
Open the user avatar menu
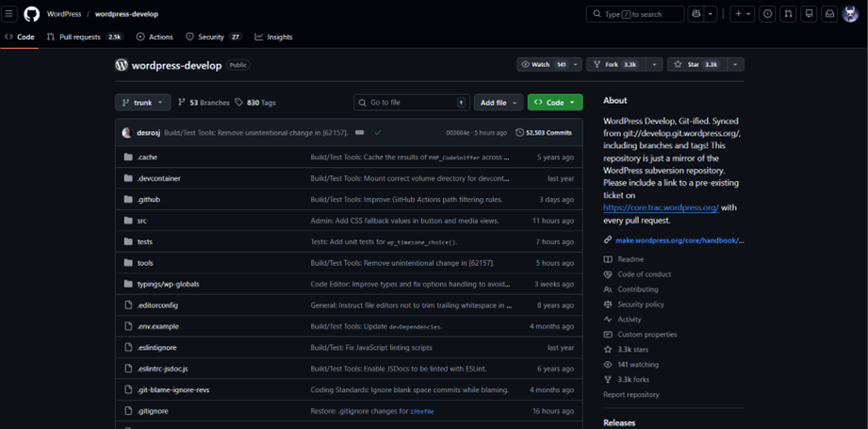point(850,14)
